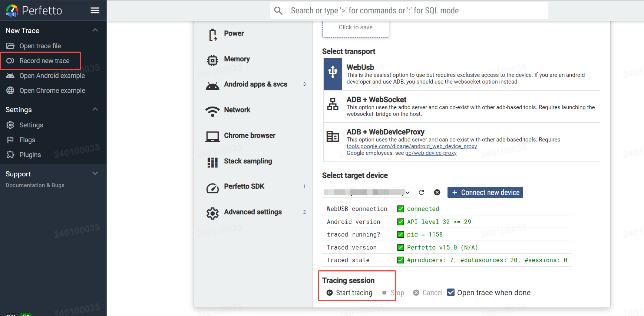Click the Perfetto SDK gauge icon
Screen dimensions: 644x316
point(212,188)
